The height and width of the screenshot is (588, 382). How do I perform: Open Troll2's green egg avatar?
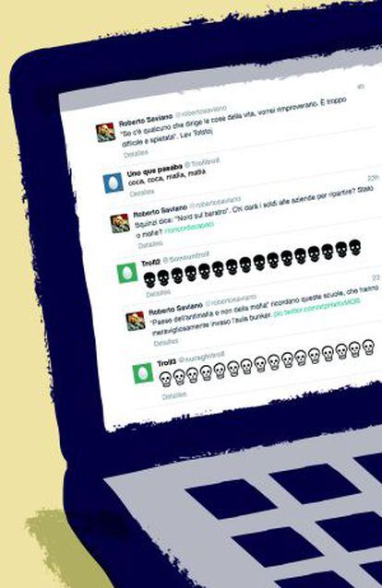click(x=127, y=273)
